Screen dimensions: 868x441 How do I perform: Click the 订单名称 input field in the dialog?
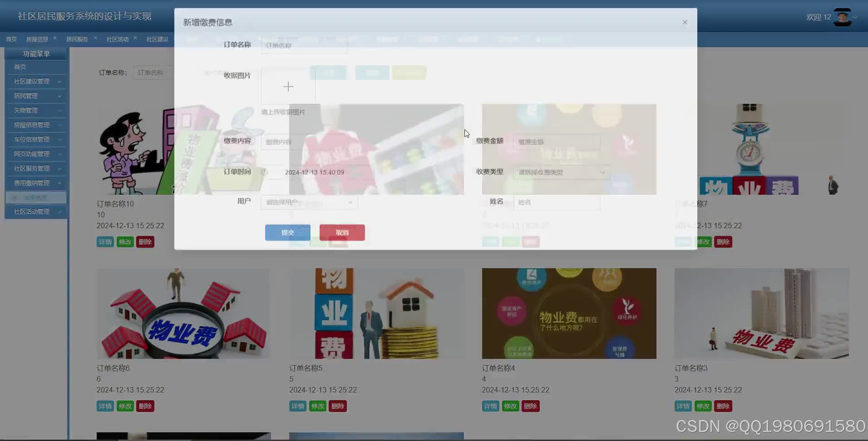pyautogui.click(x=303, y=45)
